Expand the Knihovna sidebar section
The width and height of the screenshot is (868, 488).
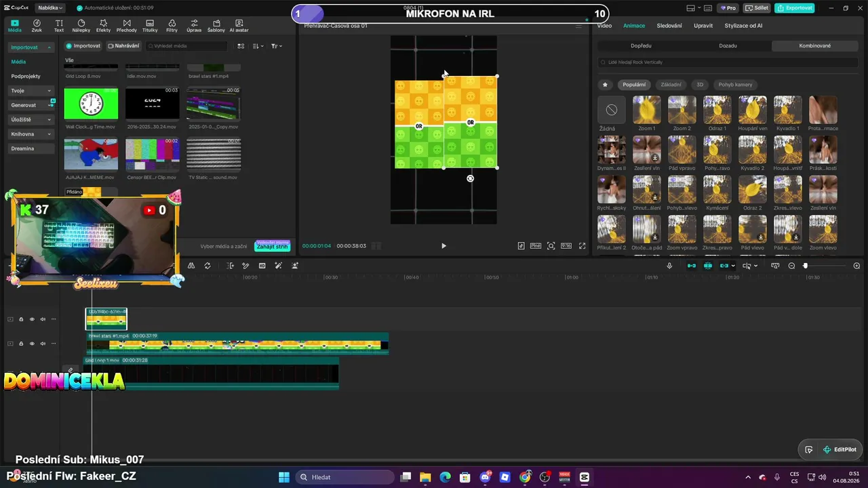point(32,134)
